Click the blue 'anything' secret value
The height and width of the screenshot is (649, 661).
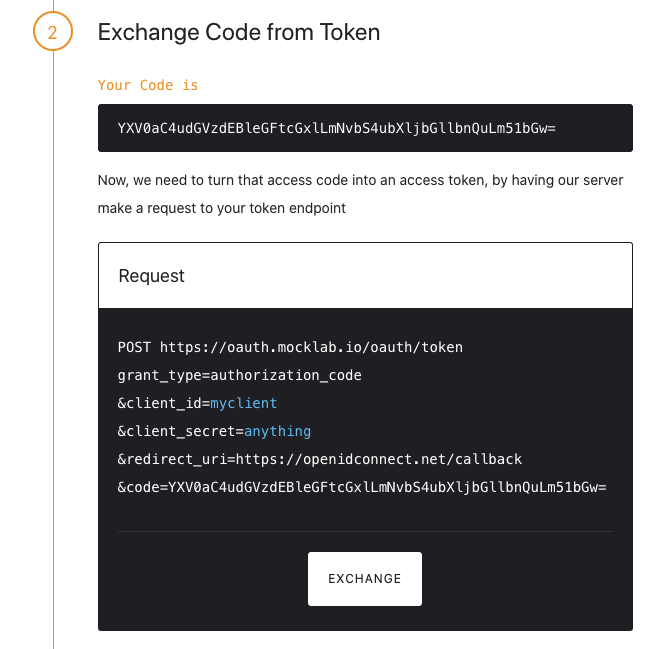point(277,431)
